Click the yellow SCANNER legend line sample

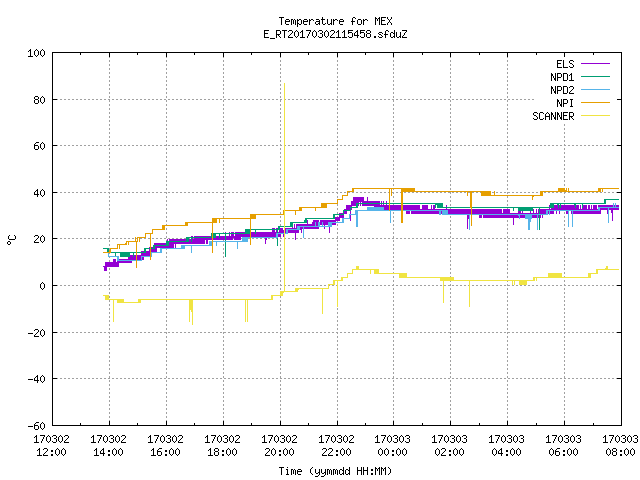[x=596, y=116]
